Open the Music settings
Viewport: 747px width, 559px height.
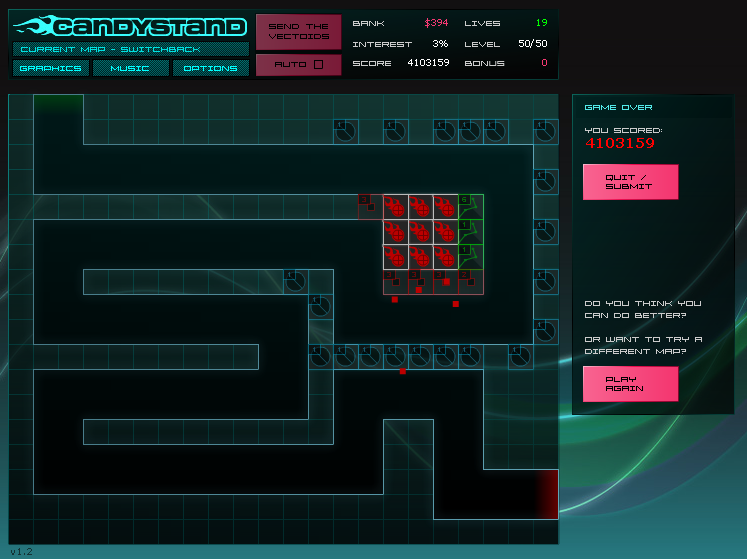click(130, 68)
